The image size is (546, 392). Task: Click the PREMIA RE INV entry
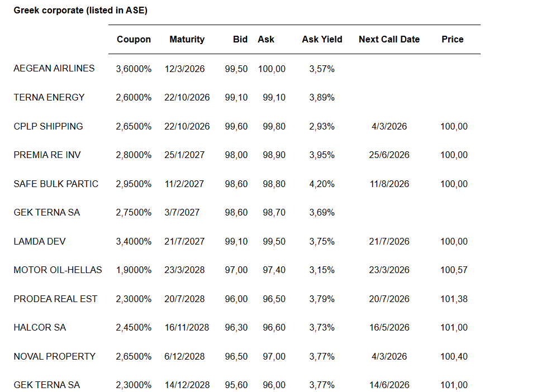point(47,155)
